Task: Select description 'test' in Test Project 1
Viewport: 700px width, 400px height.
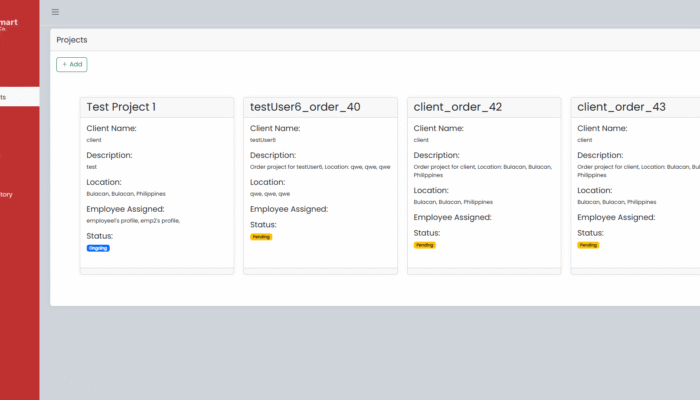Action: pyautogui.click(x=92, y=167)
